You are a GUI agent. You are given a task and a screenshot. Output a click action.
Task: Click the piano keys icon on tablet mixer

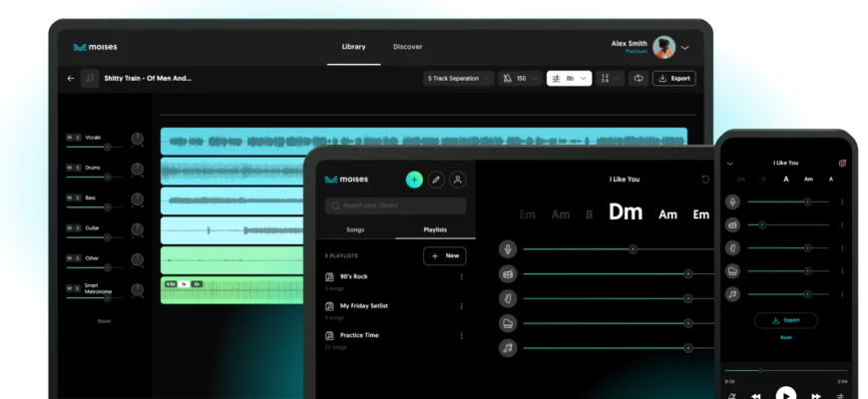(508, 323)
